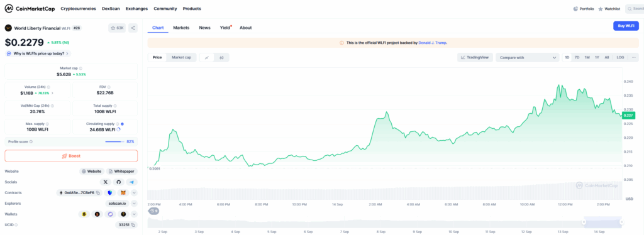This screenshot has height=235, width=644.
Task: Add WLFI to watchlist via star 63K
Action: (117, 28)
